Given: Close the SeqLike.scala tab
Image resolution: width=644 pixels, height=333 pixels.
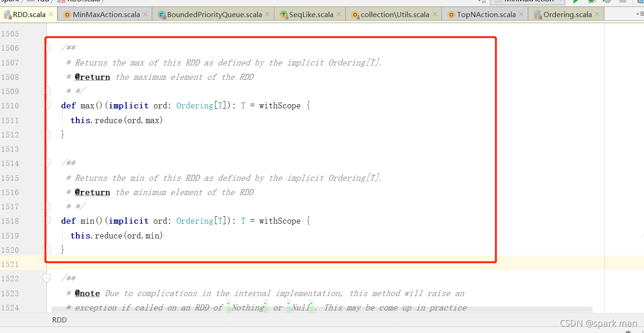Looking at the screenshot, I should click(339, 14).
